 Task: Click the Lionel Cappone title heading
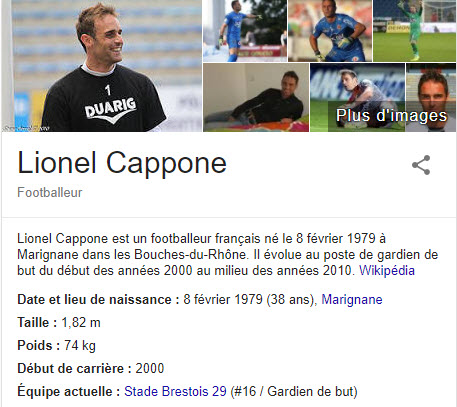pos(122,163)
